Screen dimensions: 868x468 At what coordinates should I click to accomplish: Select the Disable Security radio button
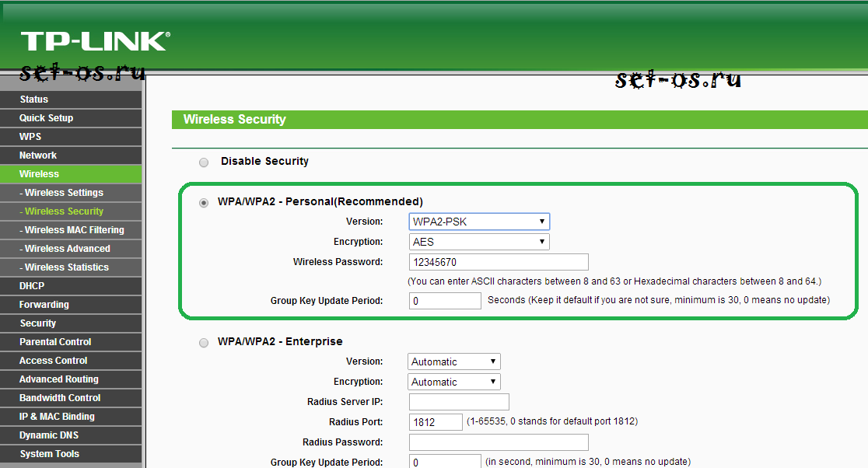click(204, 162)
